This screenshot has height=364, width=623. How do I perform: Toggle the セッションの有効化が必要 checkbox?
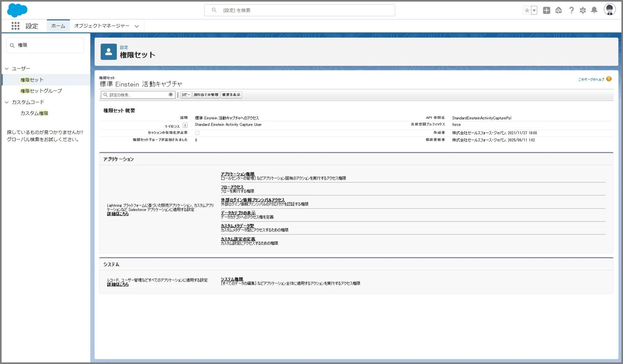(197, 133)
